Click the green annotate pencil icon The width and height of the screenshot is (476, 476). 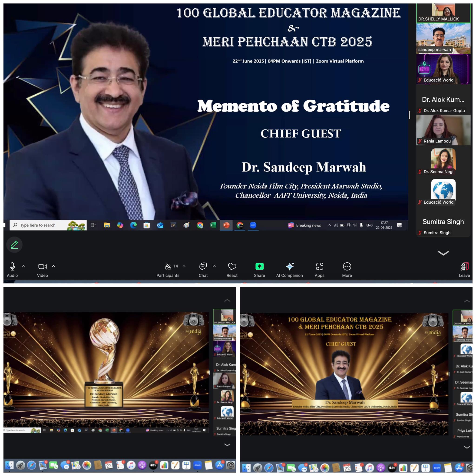[14, 245]
